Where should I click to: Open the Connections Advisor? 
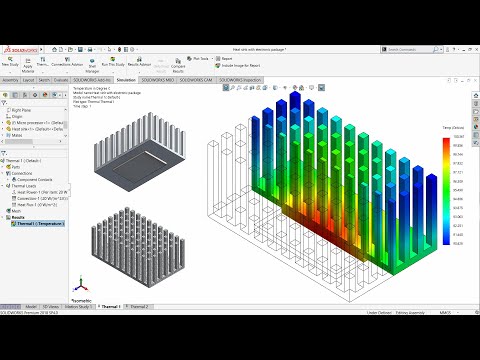(x=67, y=61)
